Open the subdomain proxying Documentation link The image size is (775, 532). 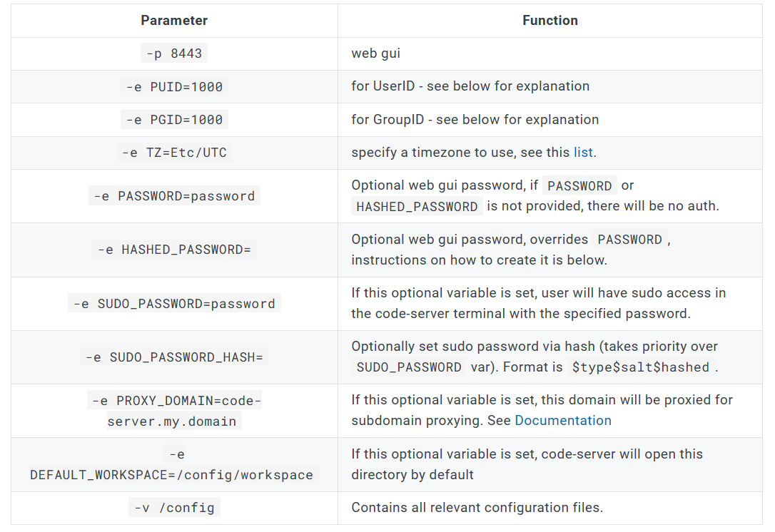click(562, 421)
